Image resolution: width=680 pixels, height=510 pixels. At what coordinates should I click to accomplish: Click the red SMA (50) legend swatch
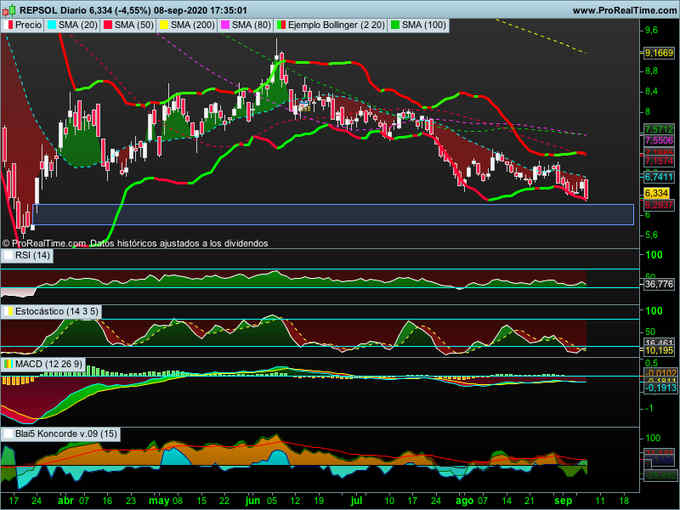click(x=107, y=23)
